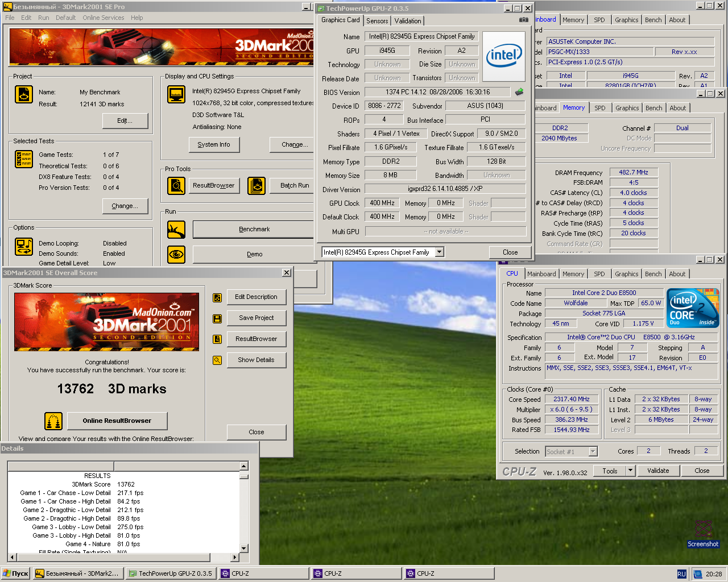Image resolution: width=728 pixels, height=582 pixels.
Task: Click the Intel logo in GPU-Z
Action: [x=504, y=56]
